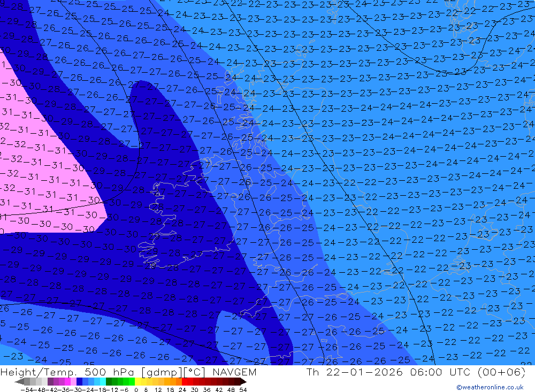Pick the orange swatch above 18

[173, 381]
